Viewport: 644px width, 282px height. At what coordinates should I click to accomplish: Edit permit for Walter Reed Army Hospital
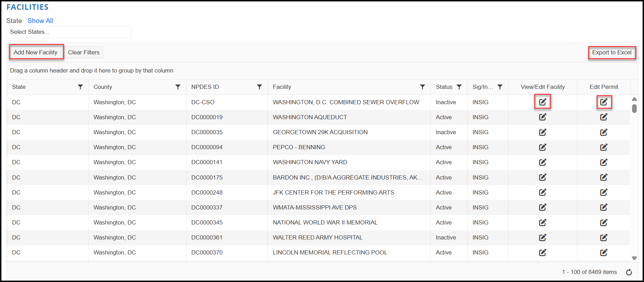pos(604,237)
